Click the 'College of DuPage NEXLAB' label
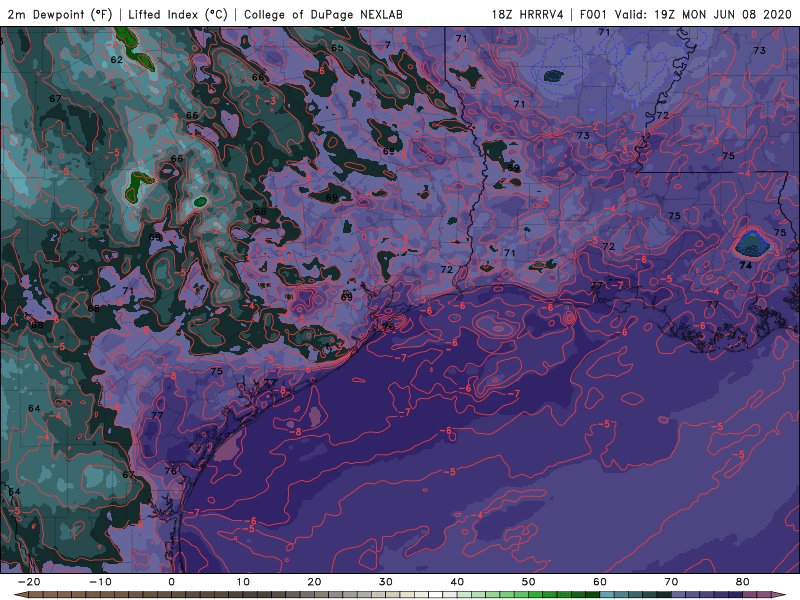The image size is (800, 600). point(323,14)
